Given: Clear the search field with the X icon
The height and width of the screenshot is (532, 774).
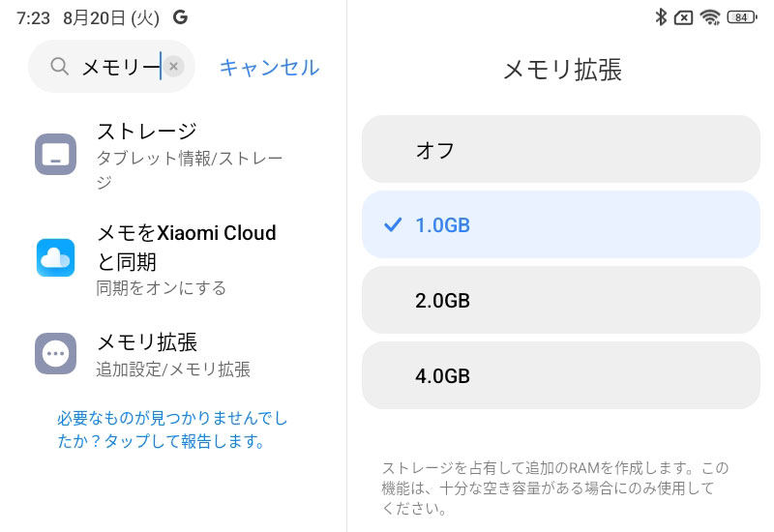Looking at the screenshot, I should (174, 66).
